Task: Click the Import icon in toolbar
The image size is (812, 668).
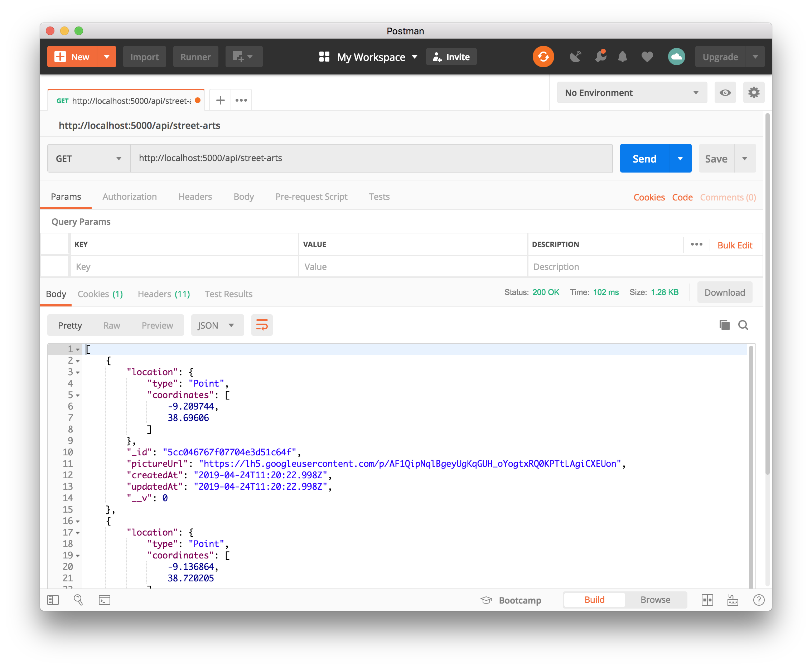Action: click(144, 56)
